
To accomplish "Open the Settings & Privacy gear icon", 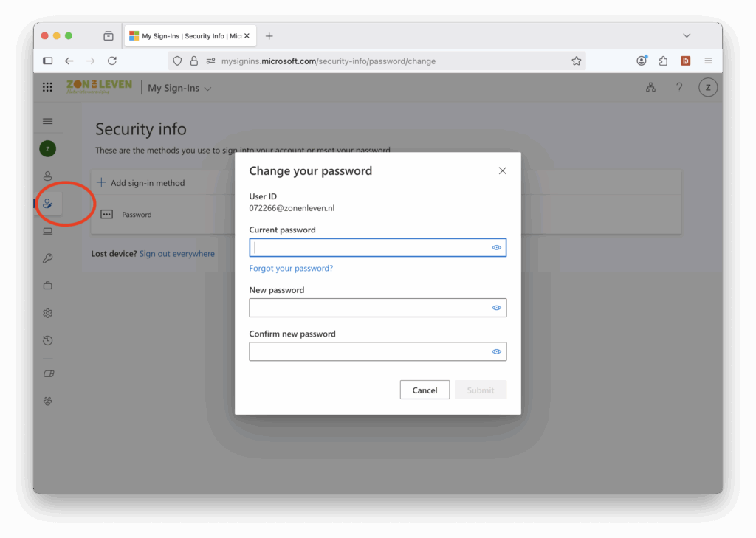I will [48, 313].
